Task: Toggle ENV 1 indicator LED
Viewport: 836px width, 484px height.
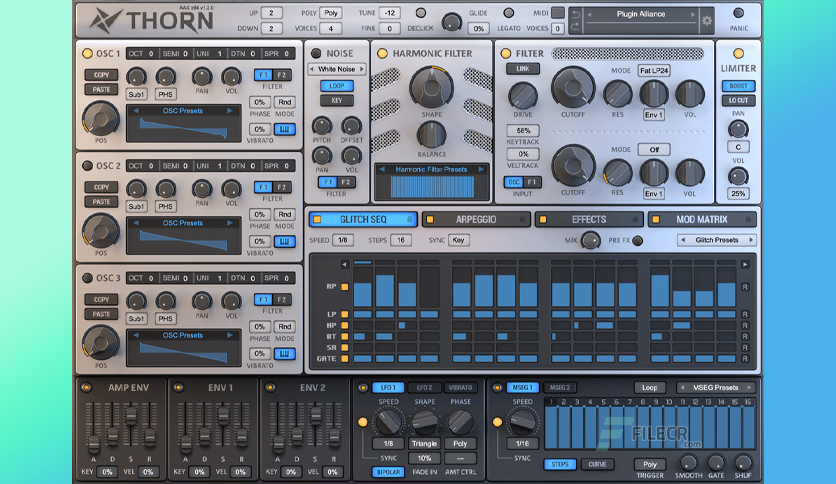Action: 178,388
